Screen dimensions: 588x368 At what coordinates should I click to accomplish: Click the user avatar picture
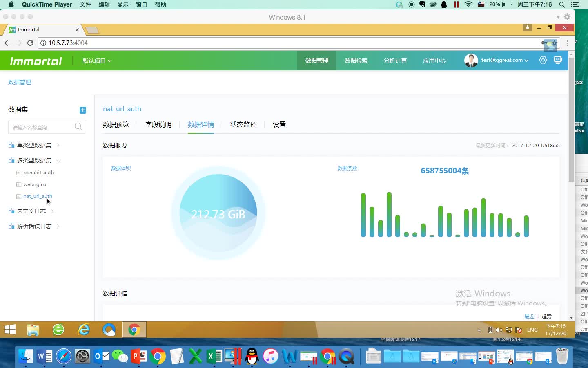pos(471,61)
